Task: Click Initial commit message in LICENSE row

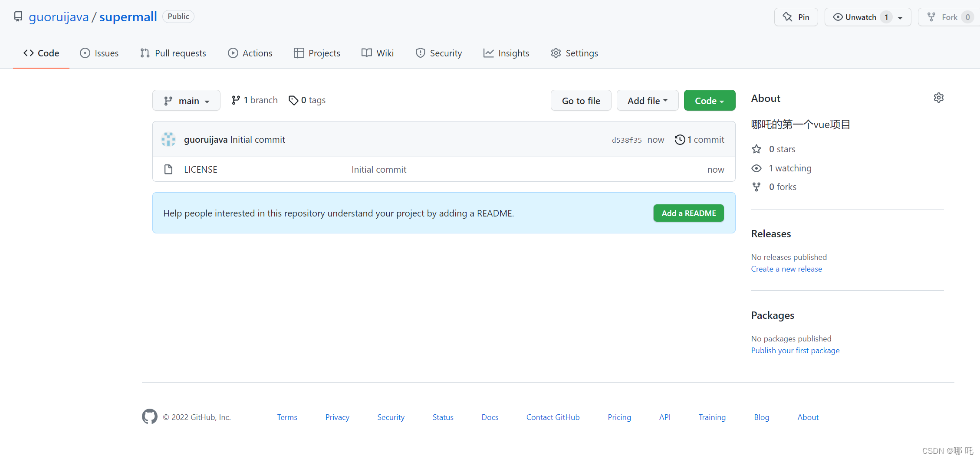Action: point(379,169)
